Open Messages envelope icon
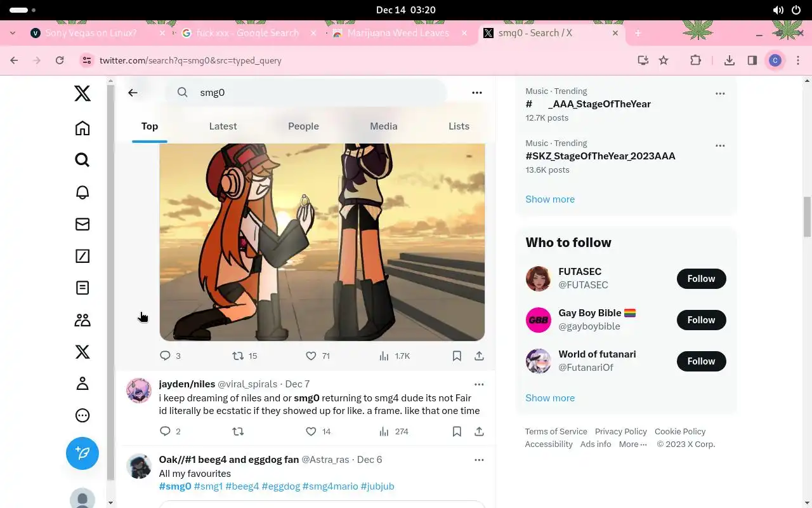The height and width of the screenshot is (508, 812). [82, 224]
